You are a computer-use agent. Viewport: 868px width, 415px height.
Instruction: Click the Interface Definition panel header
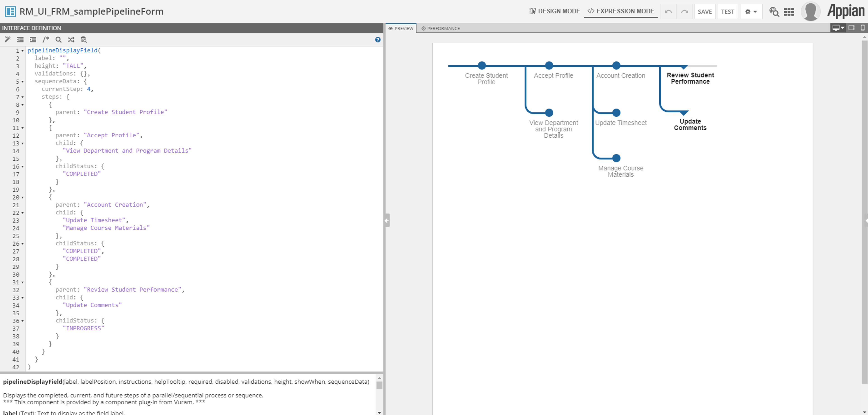[191, 28]
